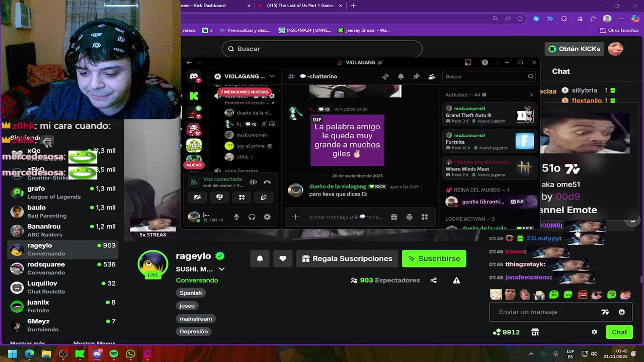The width and height of the screenshot is (644, 362).
Task: Focus Kick Buscar search field
Action: click(322, 49)
